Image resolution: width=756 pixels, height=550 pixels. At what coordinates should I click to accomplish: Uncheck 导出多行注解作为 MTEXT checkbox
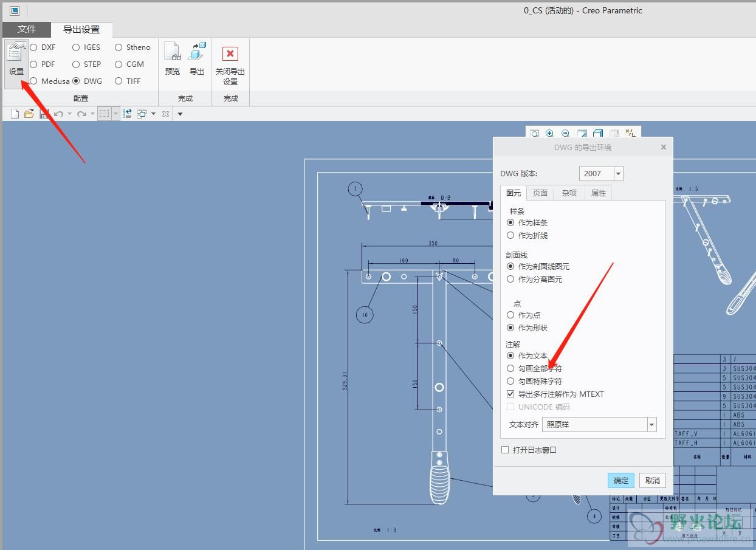point(510,394)
